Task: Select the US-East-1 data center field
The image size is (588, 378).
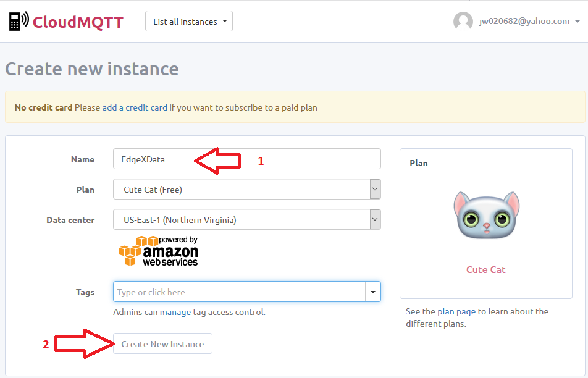Action: (241, 219)
